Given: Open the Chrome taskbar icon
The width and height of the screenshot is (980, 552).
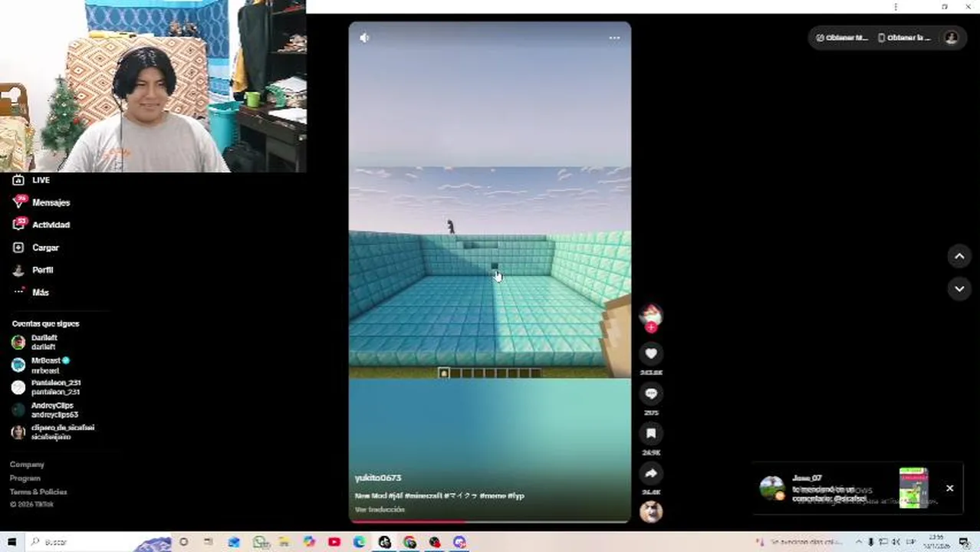Looking at the screenshot, I should pos(409,542).
